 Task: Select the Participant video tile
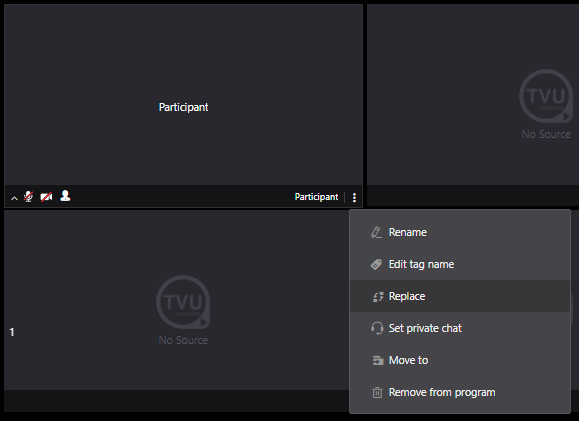(184, 95)
